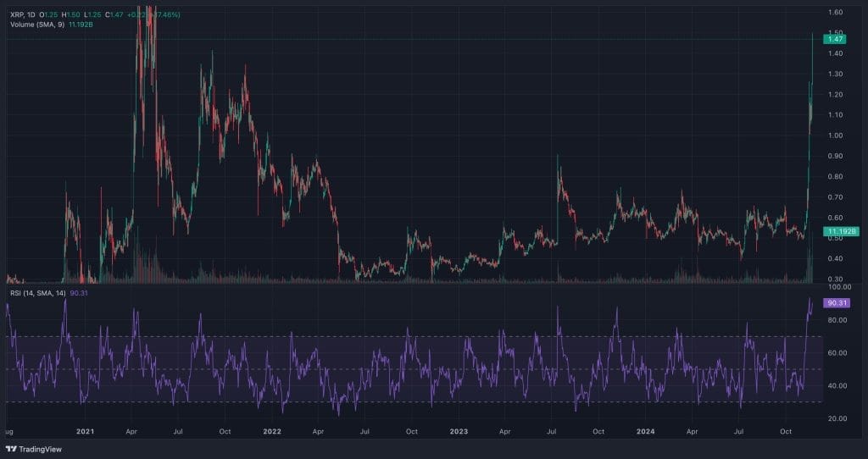Image resolution: width=868 pixels, height=459 pixels.
Task: Click 0.80 on the price axis
Action: coord(835,177)
